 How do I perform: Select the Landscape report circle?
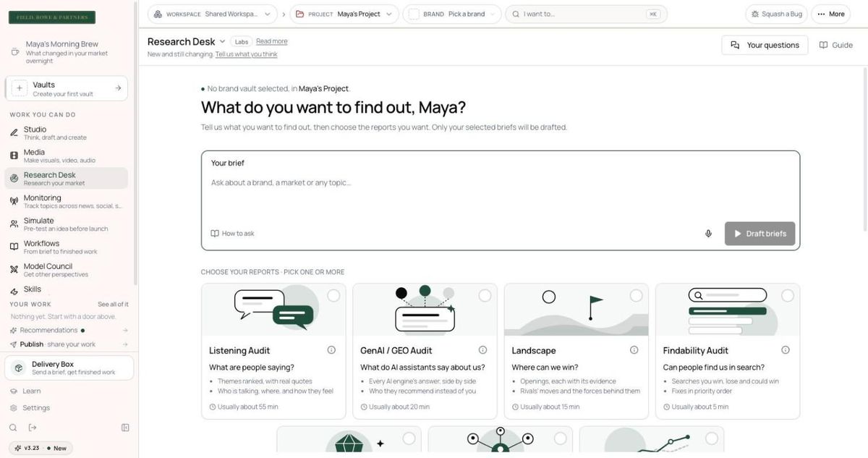(x=636, y=295)
